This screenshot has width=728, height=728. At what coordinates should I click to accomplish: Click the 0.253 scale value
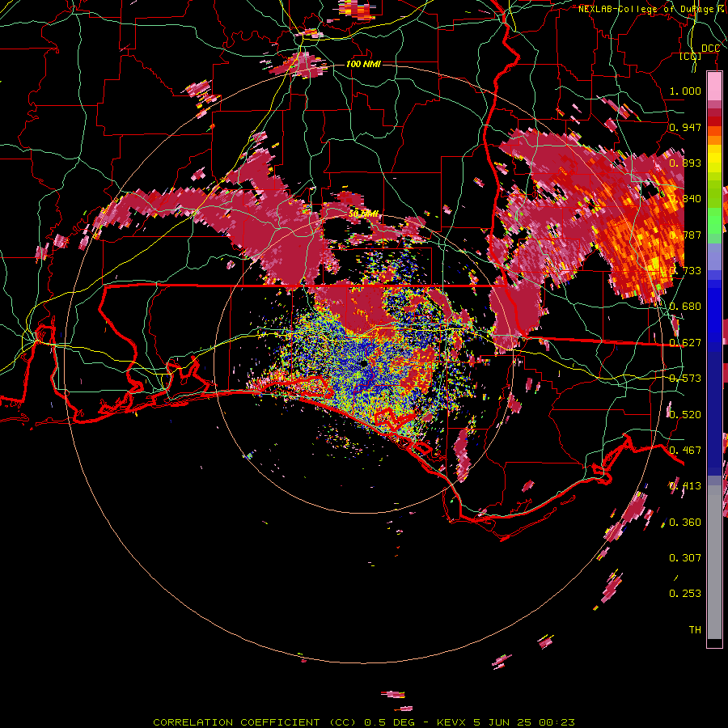[685, 594]
